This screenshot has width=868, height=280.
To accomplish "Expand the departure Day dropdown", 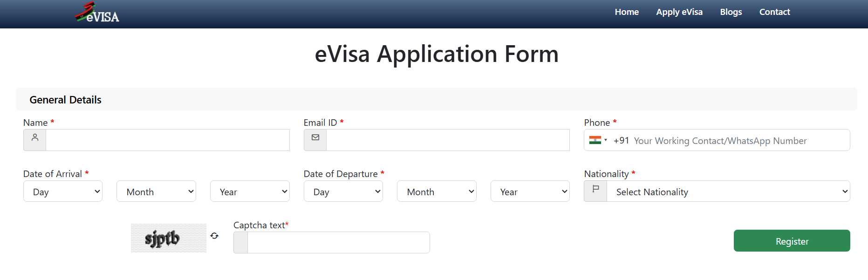I will [x=343, y=191].
